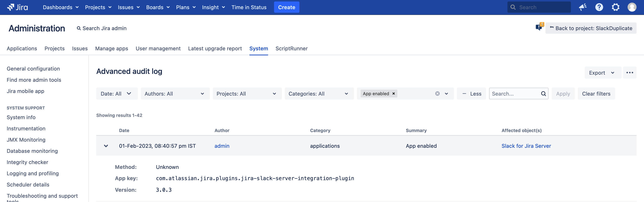
Task: Open the Date: All dropdown
Action: 116,94
